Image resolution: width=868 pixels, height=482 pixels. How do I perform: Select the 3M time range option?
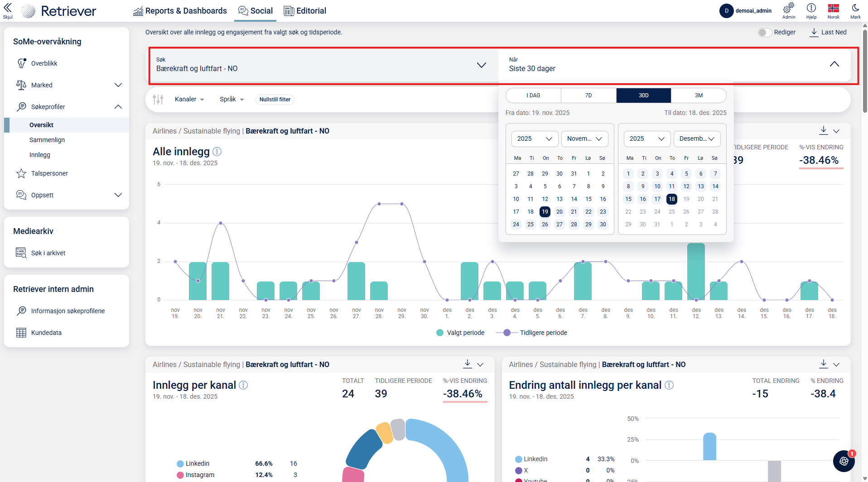[699, 95]
